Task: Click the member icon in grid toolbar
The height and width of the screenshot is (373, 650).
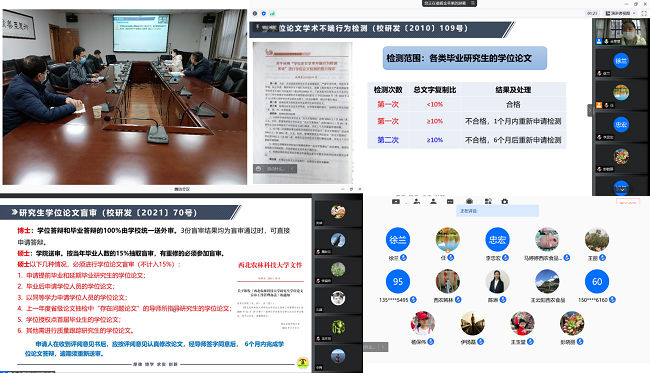Action: [433, 201]
